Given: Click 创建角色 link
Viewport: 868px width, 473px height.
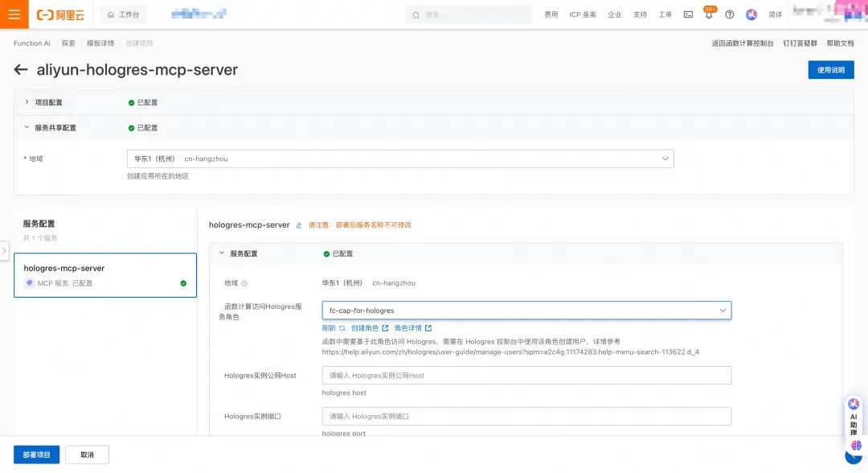Looking at the screenshot, I should [x=370, y=328].
